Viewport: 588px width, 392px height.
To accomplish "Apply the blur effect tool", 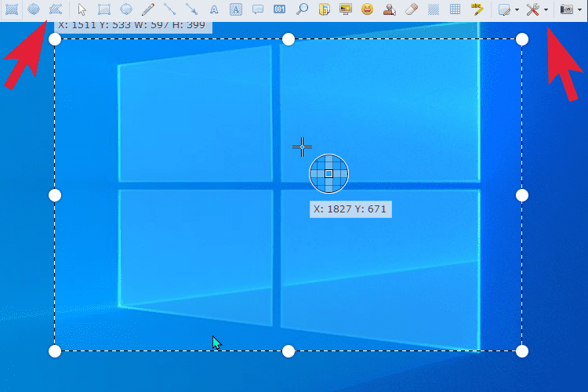I will pyautogui.click(x=433, y=9).
